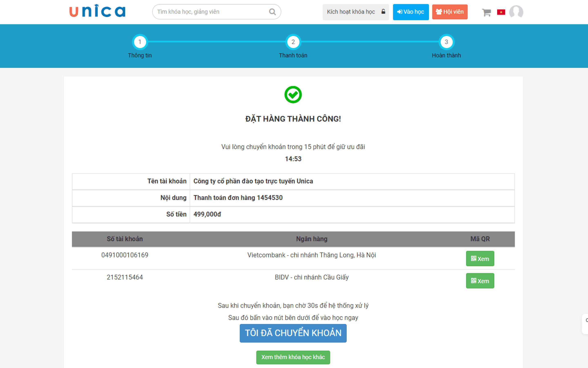Click Kích hoạt khóa học button
Screen dimensions: 588x368
pyautogui.click(x=356, y=12)
